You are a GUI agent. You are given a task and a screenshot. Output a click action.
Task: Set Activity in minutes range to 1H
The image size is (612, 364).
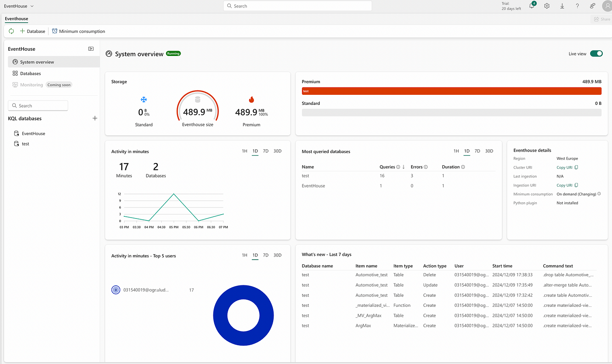[x=244, y=151]
